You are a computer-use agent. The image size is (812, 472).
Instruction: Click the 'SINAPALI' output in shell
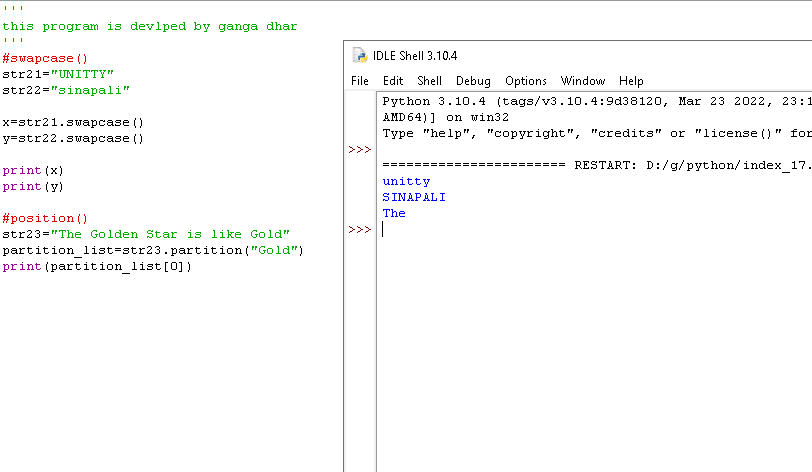(x=414, y=197)
